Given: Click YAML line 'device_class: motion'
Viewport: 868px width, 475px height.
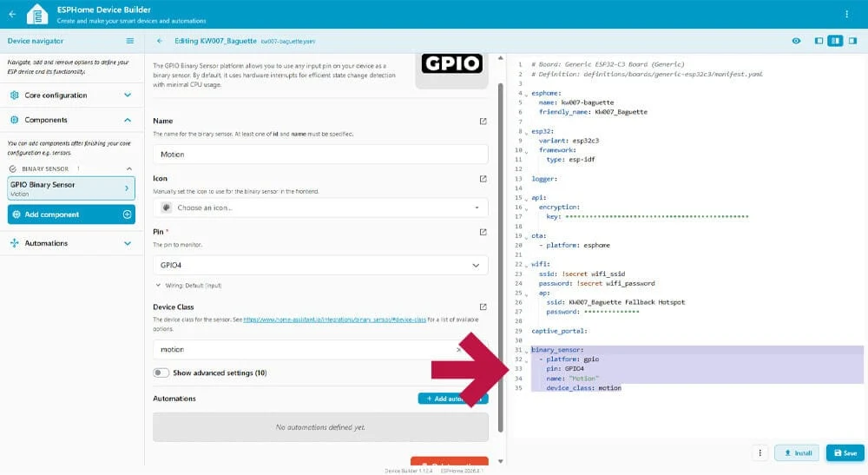Looking at the screenshot, I should click(x=583, y=388).
